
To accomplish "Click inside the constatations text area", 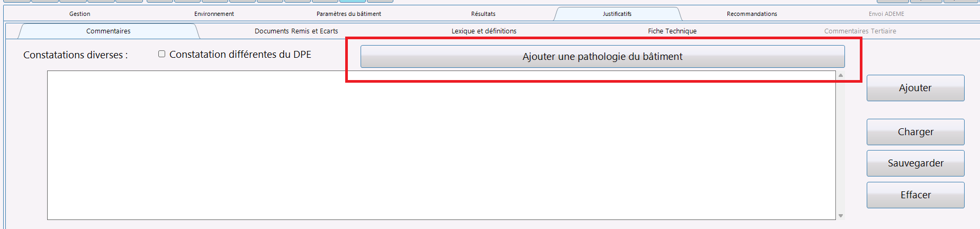I will (x=442, y=145).
